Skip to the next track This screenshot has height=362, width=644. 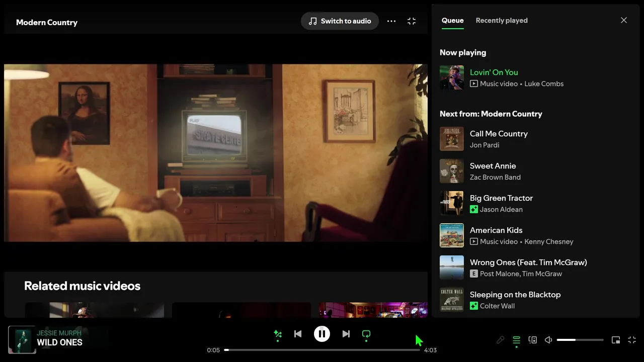pos(346,334)
